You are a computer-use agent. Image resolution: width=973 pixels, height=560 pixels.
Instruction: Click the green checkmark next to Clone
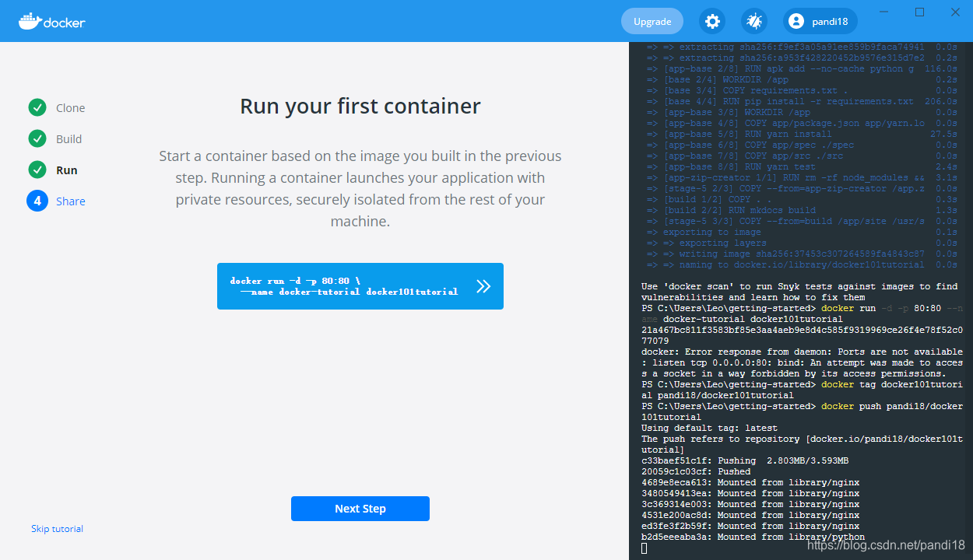37,107
